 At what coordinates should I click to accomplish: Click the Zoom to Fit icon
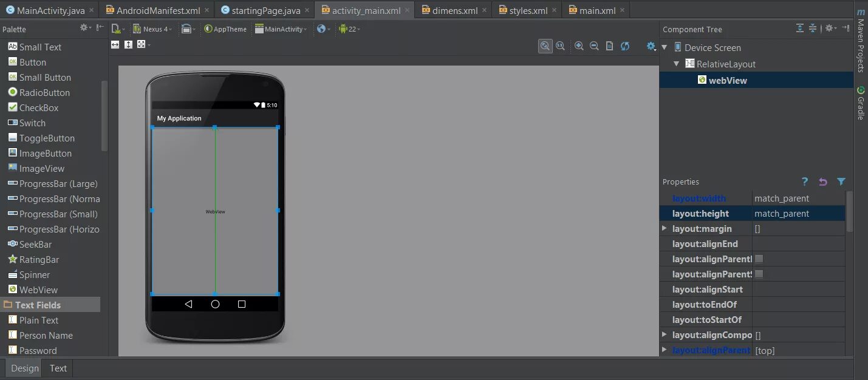(x=545, y=46)
